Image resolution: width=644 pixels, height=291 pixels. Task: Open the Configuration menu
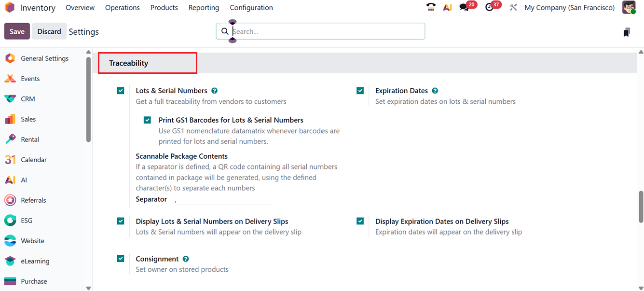(x=251, y=8)
